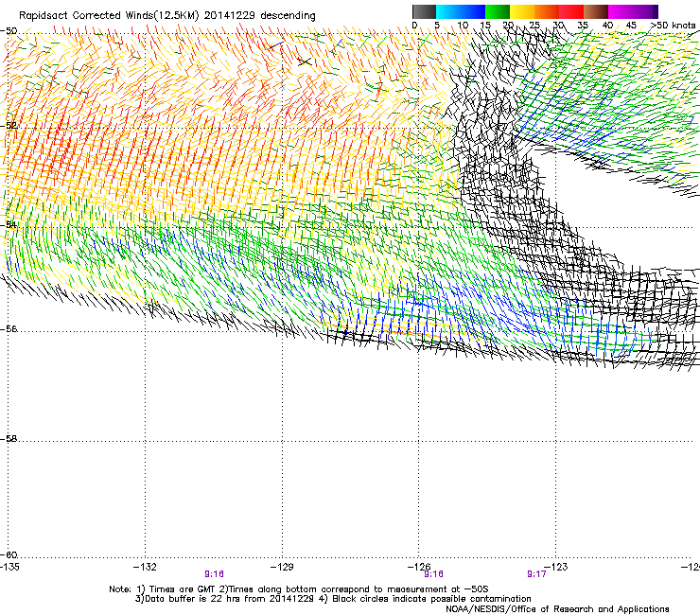Image resolution: width=700 pixels, height=615 pixels.
Task: Click the cyan 5-10 knots legend swatch
Action: [448, 11]
